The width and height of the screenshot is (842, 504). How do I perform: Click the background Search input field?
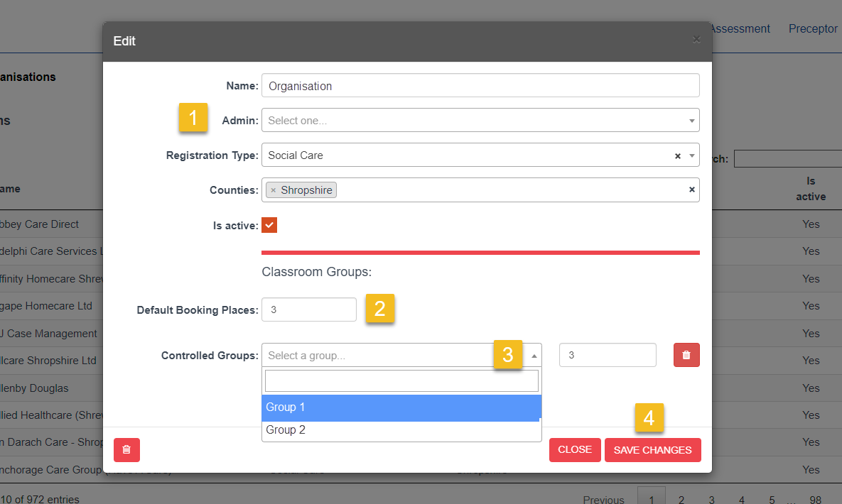coord(788,159)
